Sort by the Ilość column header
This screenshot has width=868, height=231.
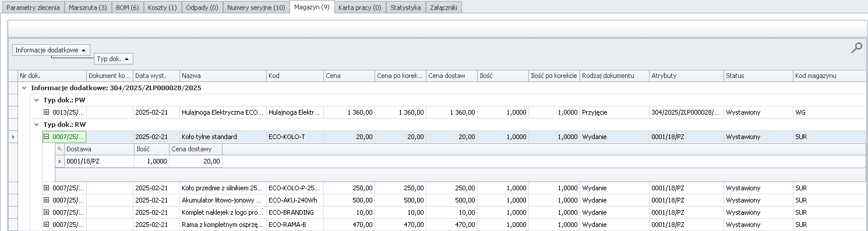(x=503, y=76)
